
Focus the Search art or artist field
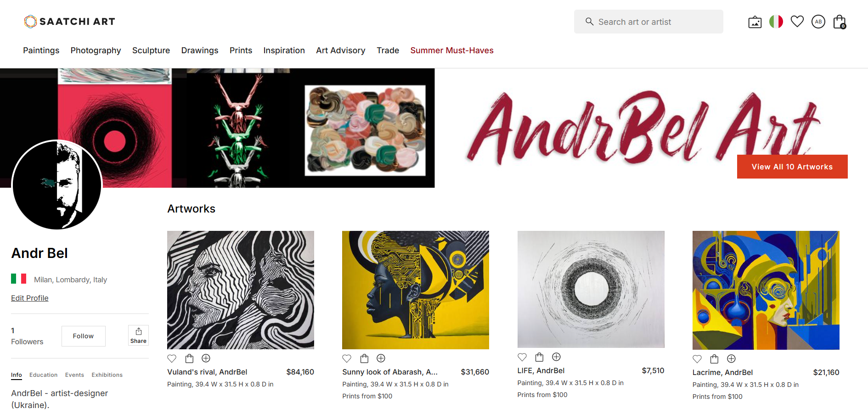click(x=648, y=22)
